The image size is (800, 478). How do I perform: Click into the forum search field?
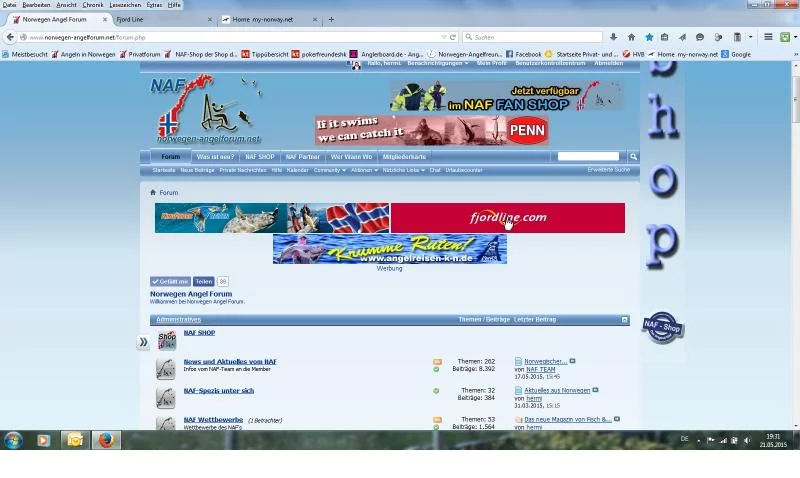tap(588, 156)
